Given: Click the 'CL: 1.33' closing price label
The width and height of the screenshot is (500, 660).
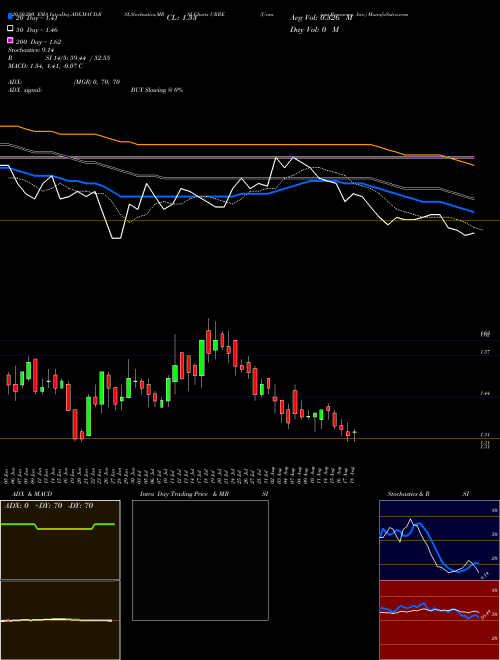Looking at the screenshot, I should (x=181, y=18).
